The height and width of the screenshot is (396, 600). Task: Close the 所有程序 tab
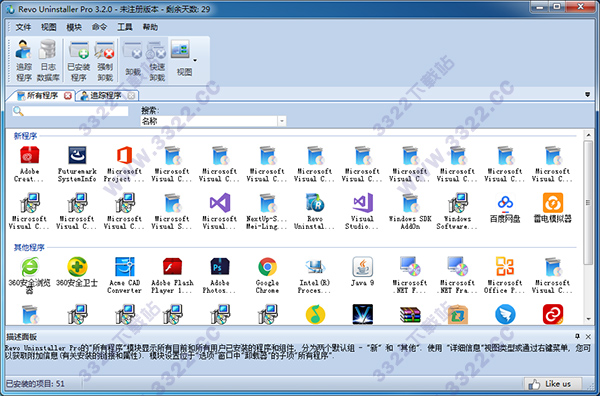click(68, 96)
